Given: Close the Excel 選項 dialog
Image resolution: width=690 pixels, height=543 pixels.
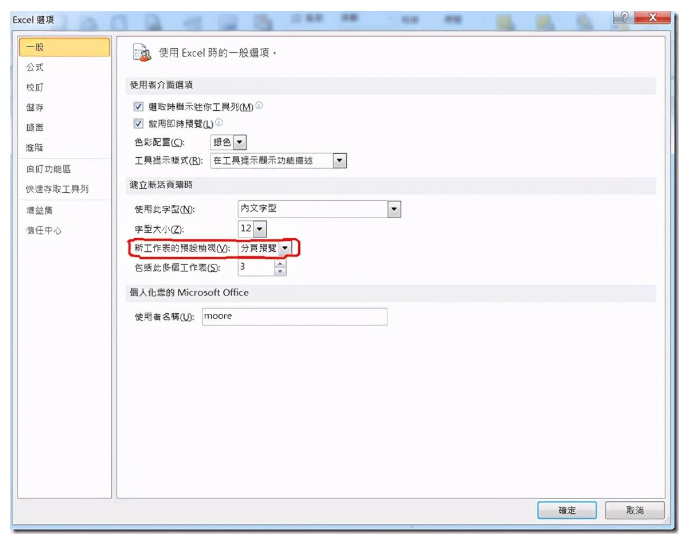Looking at the screenshot, I should [653, 18].
